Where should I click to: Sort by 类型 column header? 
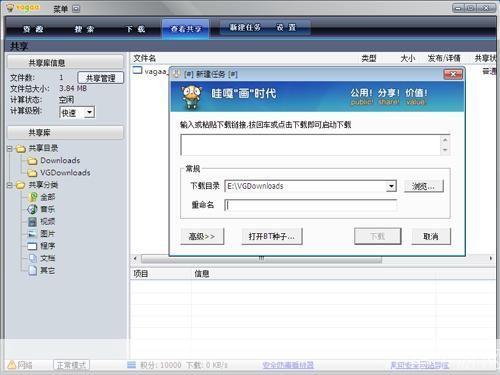coord(369,58)
